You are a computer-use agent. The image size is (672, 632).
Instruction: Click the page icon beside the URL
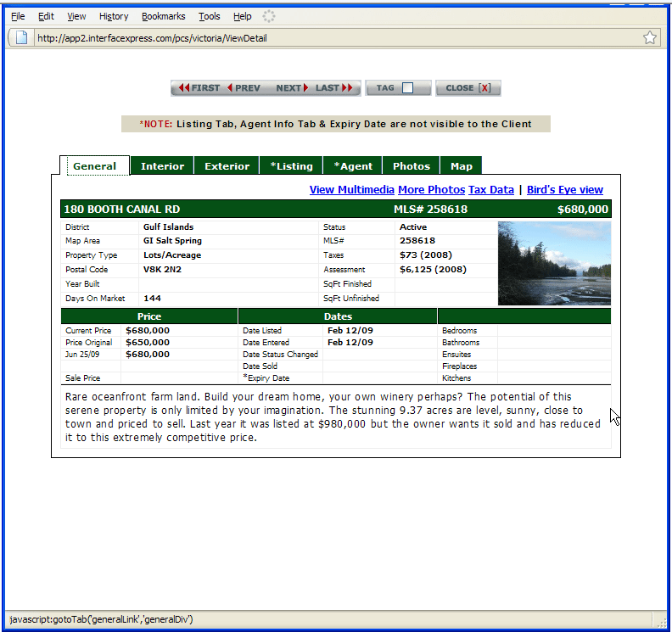21,37
